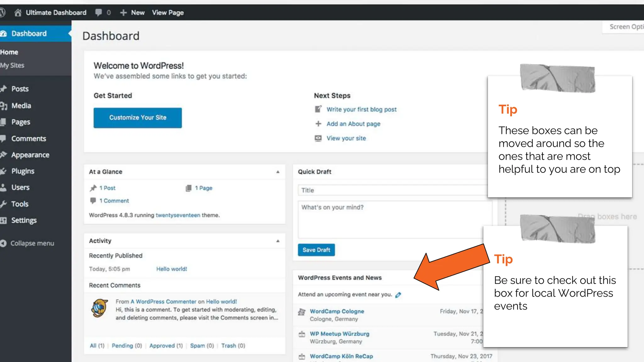Open the Posts menu

tap(20, 89)
